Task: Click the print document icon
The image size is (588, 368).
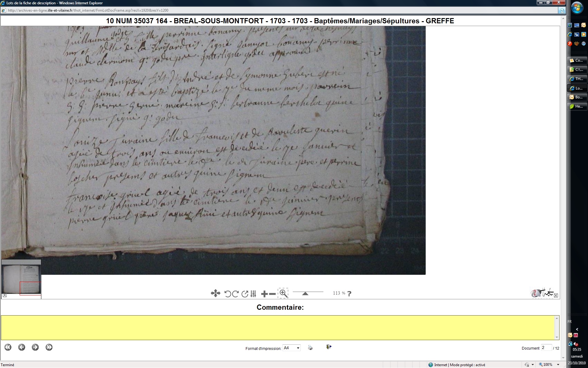Action: coord(310,347)
